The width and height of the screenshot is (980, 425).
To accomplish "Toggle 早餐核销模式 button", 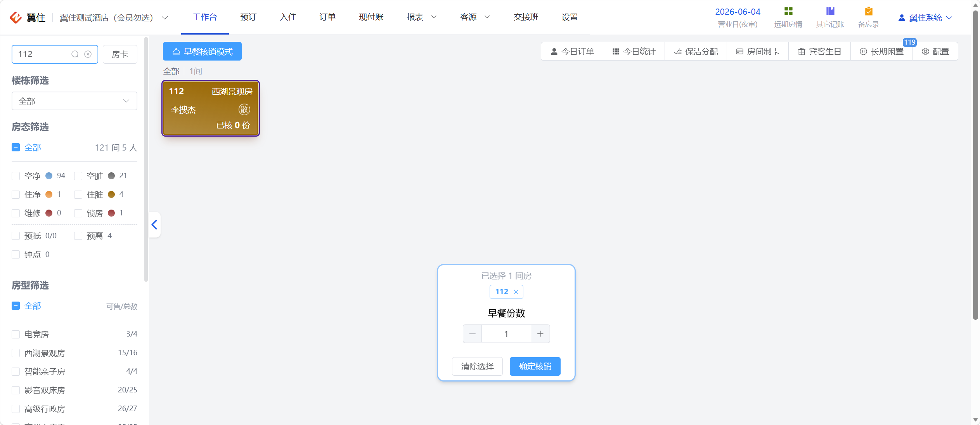I will click(202, 51).
